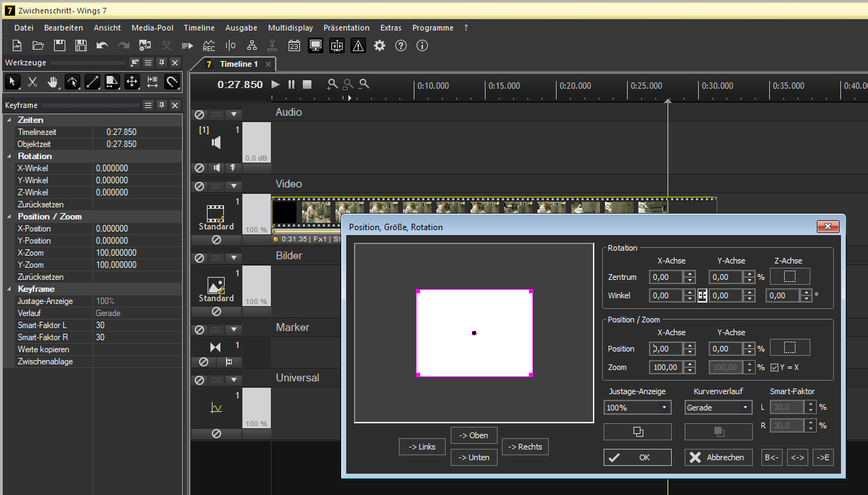The image size is (868, 495).
Task: Toggle the Y = X checkbox
Action: tap(775, 367)
